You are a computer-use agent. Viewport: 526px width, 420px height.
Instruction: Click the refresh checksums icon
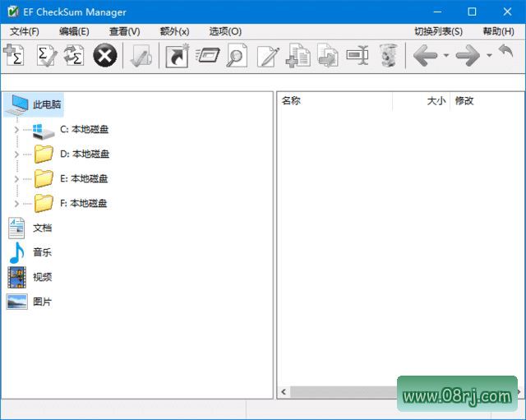point(74,56)
